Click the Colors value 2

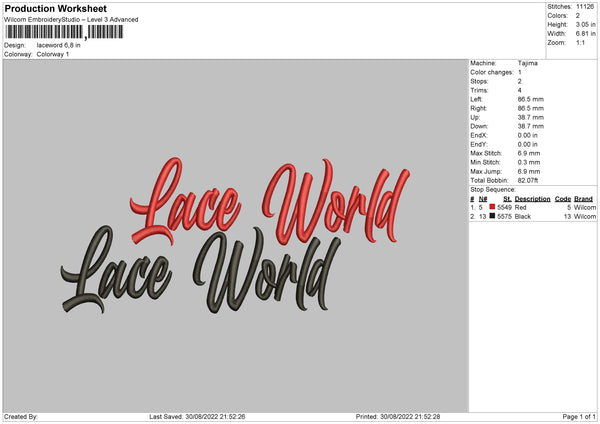(578, 16)
